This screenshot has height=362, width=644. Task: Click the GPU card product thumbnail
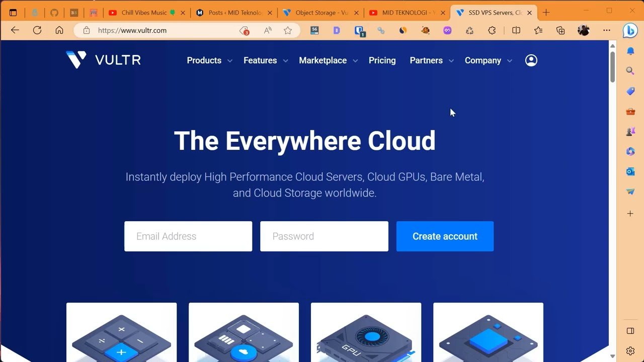click(x=366, y=332)
